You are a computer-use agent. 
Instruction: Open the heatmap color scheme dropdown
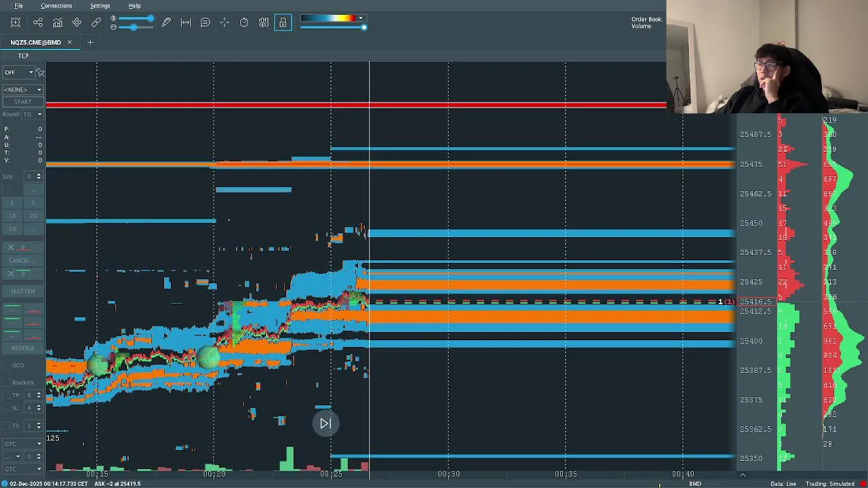click(x=333, y=18)
